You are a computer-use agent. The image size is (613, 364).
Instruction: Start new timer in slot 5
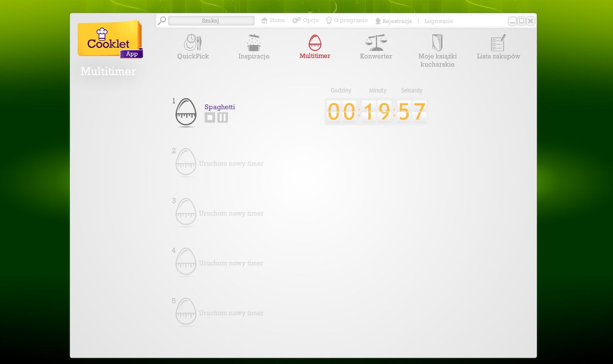click(x=231, y=313)
